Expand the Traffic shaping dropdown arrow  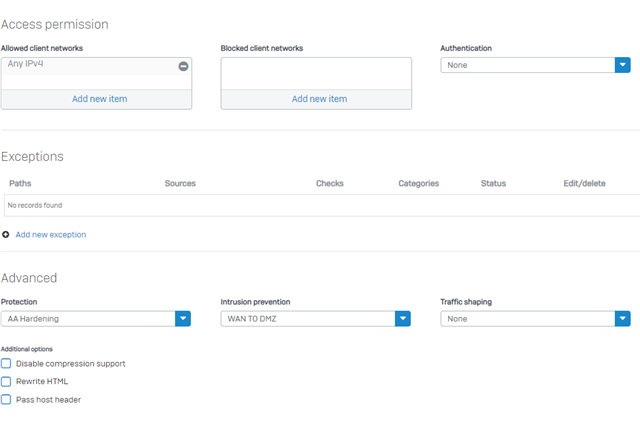[x=622, y=318]
